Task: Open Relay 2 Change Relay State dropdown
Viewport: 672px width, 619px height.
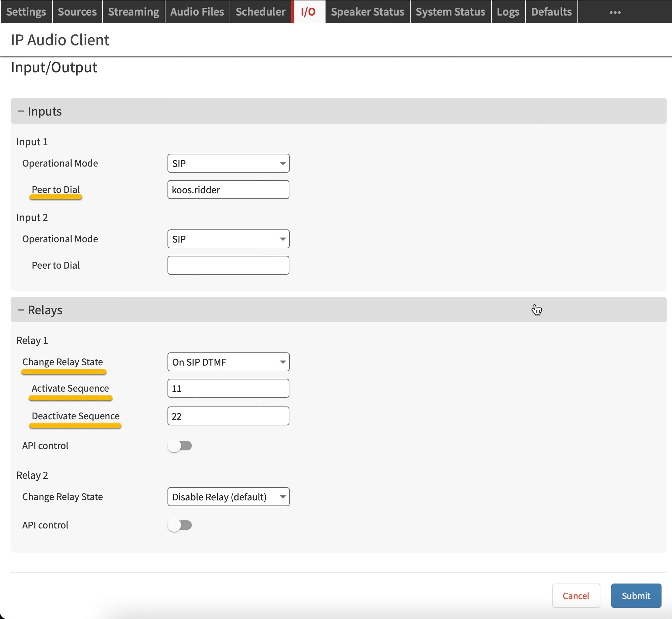Action: [x=228, y=497]
